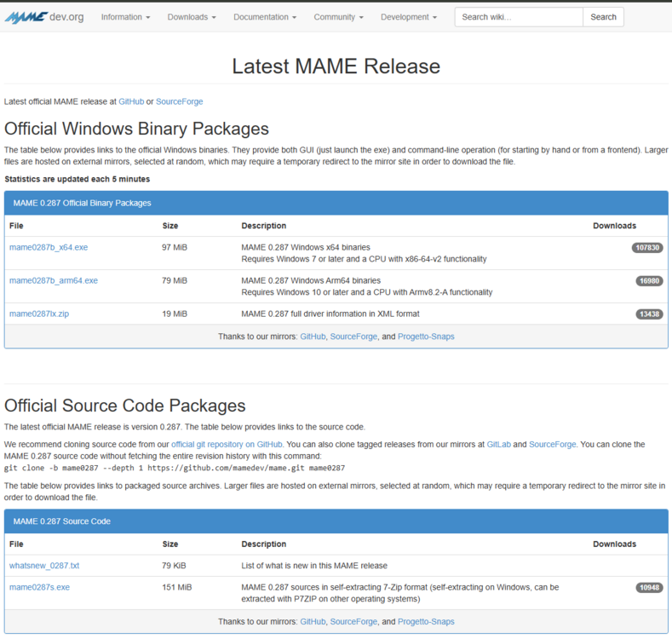This screenshot has height=639, width=672.
Task: Click 'Statistics are updated each 5 minutes' text
Action: coord(78,179)
